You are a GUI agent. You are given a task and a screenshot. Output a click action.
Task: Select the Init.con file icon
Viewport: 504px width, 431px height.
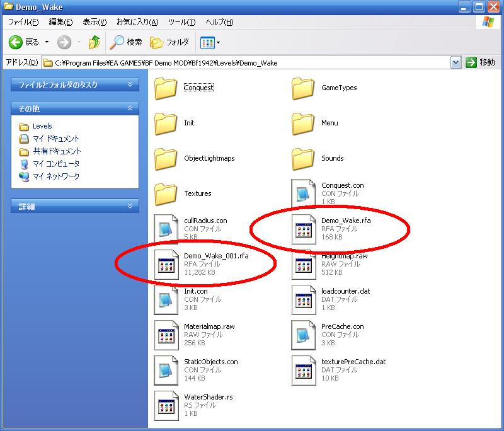[x=166, y=300]
